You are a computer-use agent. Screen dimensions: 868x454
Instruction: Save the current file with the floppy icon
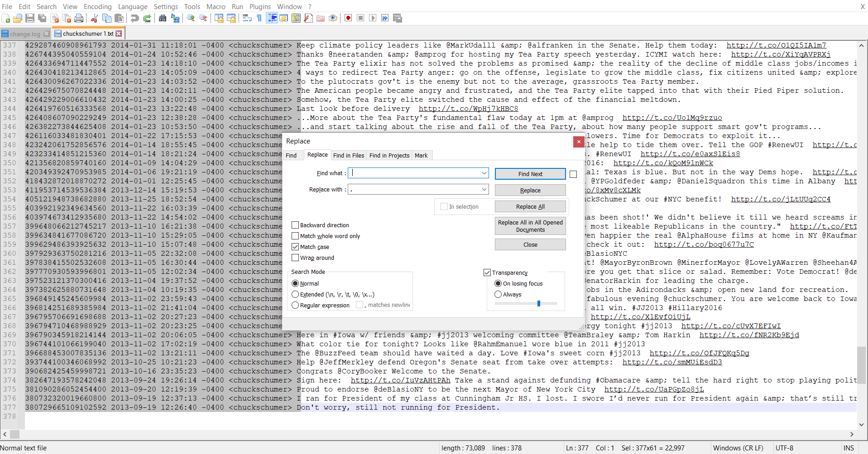(x=30, y=18)
